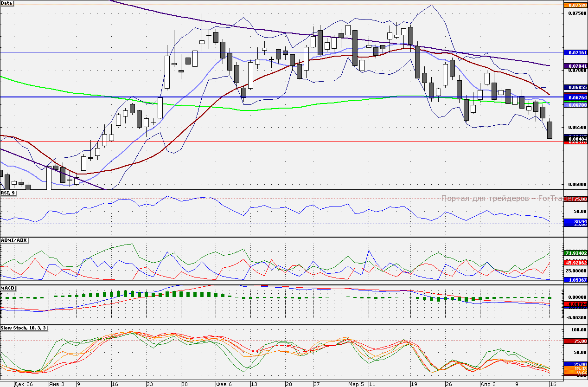Click the orange 0.07580 price tag
Image resolution: width=588 pixels, height=387 pixels.
(x=575, y=5)
